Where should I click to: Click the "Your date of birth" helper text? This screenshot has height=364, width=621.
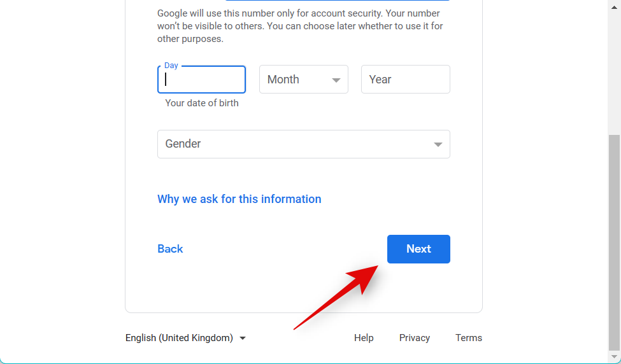[202, 103]
